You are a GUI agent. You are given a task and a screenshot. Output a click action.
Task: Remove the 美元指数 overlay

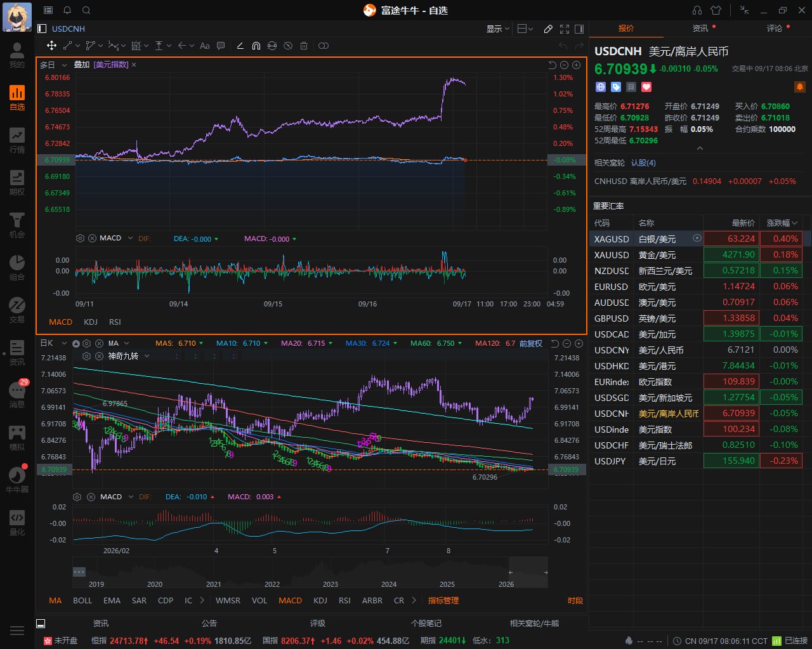point(134,65)
